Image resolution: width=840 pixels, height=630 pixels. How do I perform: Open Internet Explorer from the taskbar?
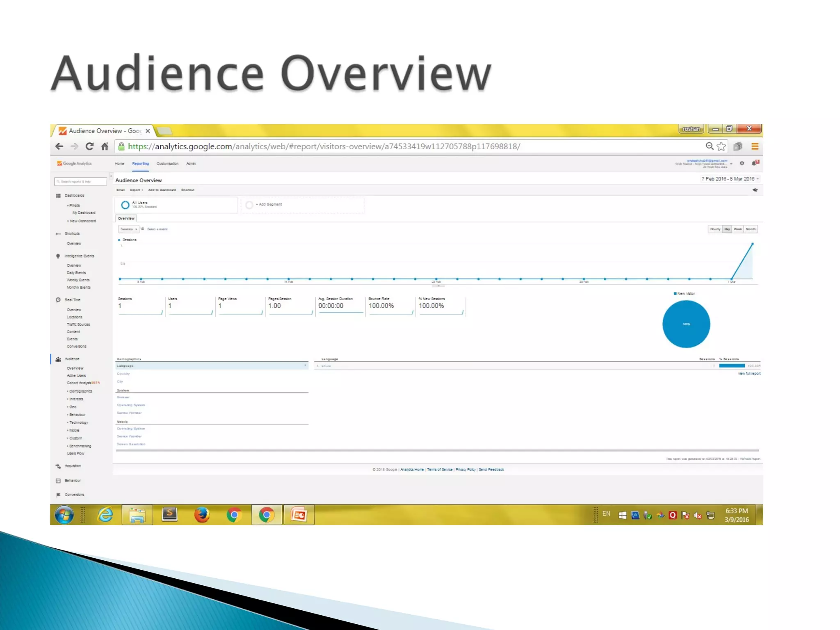click(105, 515)
